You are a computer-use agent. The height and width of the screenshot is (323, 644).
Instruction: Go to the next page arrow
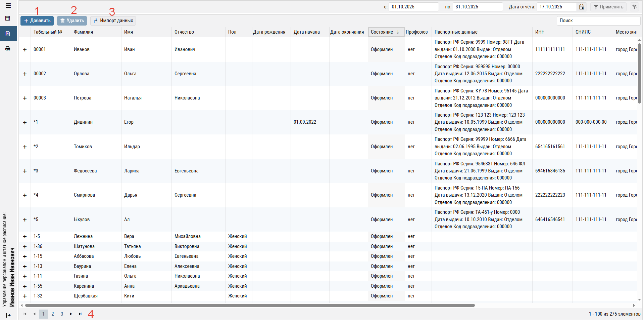[x=71, y=314]
